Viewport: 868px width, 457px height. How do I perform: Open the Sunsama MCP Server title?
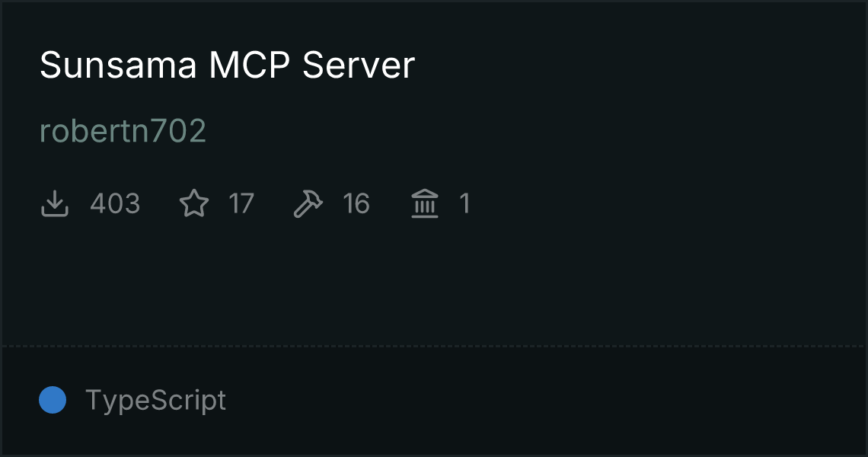tap(227, 65)
